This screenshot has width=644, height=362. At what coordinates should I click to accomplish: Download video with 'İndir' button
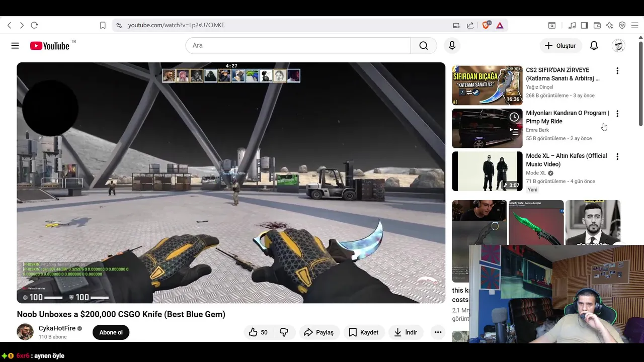(406, 332)
